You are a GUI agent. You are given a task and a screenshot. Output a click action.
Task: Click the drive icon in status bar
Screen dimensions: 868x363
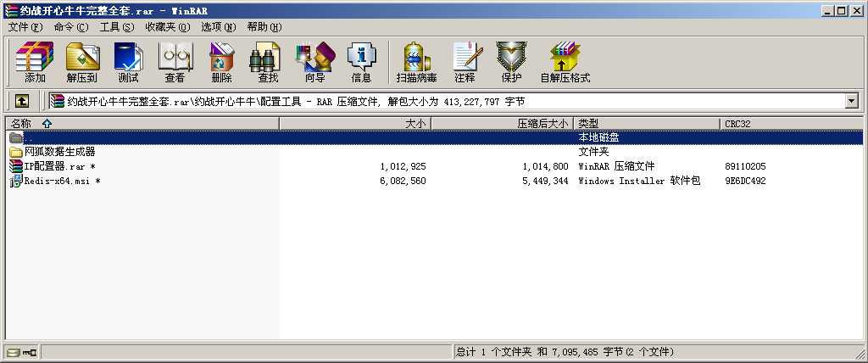pos(14,352)
